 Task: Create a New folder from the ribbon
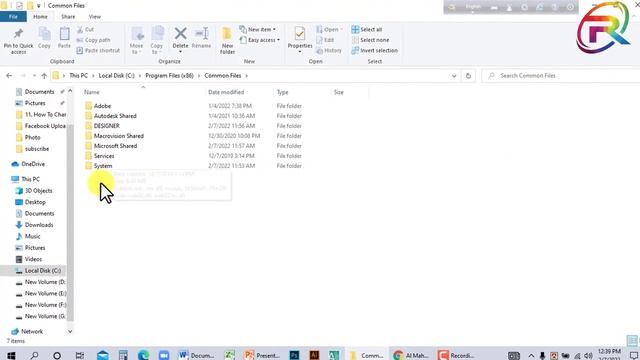click(227, 40)
